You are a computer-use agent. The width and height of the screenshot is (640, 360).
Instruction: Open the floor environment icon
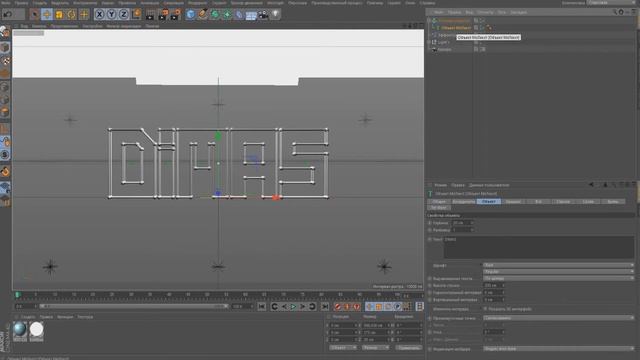(x=251, y=15)
